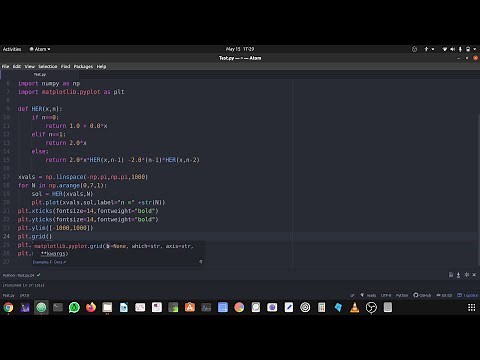The width and height of the screenshot is (480, 360).
Task: Launch Terminal from the dock
Action: [58, 307]
